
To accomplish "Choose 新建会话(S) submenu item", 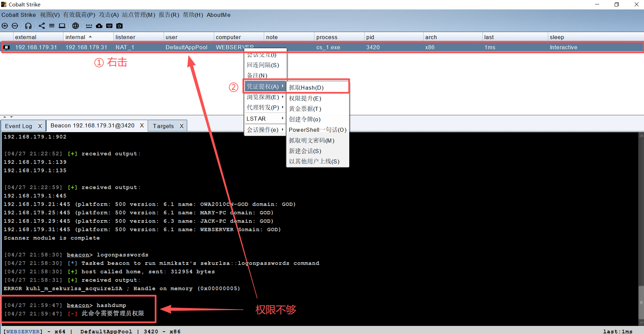I will point(317,151).
